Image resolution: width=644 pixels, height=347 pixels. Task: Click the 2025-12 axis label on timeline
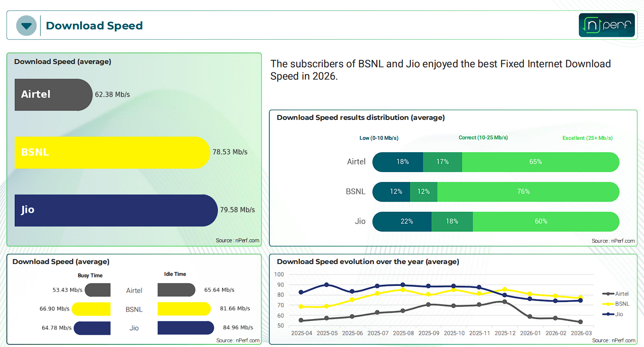(x=505, y=333)
